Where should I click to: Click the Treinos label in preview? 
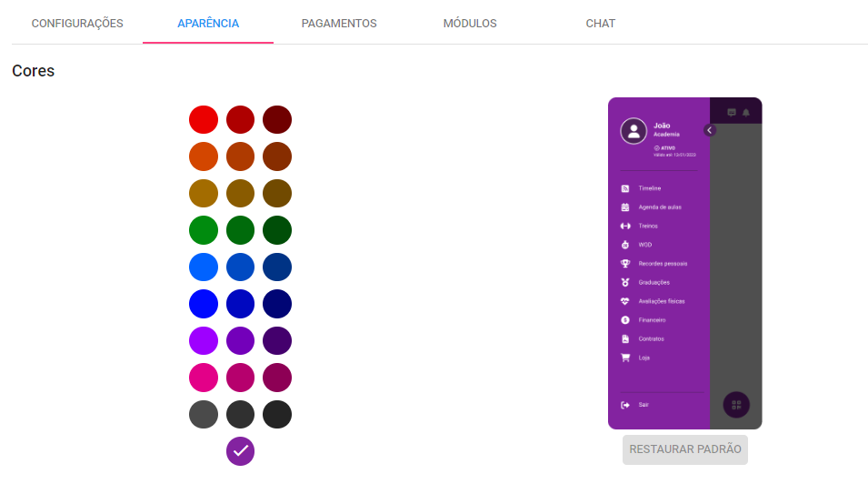pos(648,227)
